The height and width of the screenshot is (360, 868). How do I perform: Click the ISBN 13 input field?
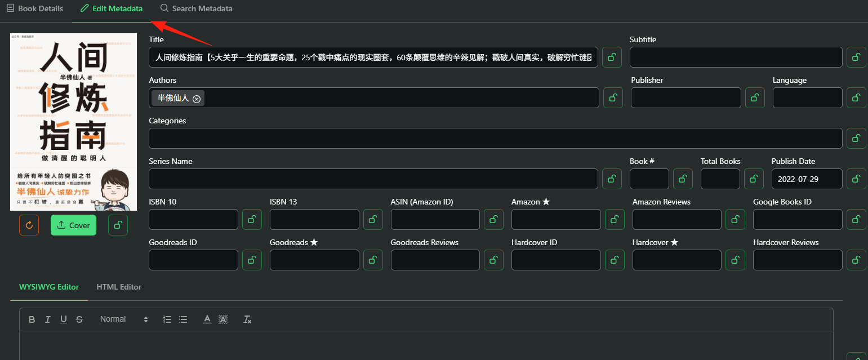pyautogui.click(x=314, y=220)
